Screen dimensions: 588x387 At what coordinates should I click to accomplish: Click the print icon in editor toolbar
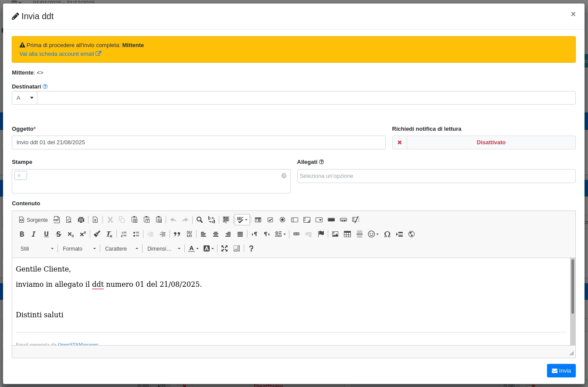[x=81, y=220]
